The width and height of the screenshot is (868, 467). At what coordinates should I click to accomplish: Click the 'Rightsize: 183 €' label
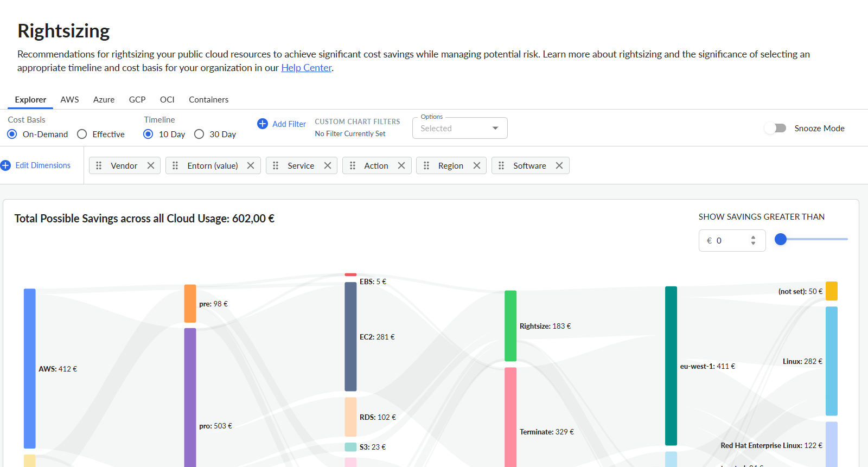coord(545,326)
